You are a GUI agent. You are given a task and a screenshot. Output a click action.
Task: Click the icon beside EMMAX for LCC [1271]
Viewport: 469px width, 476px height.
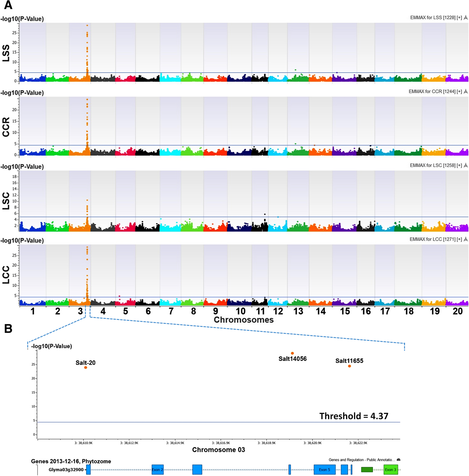coord(466,239)
